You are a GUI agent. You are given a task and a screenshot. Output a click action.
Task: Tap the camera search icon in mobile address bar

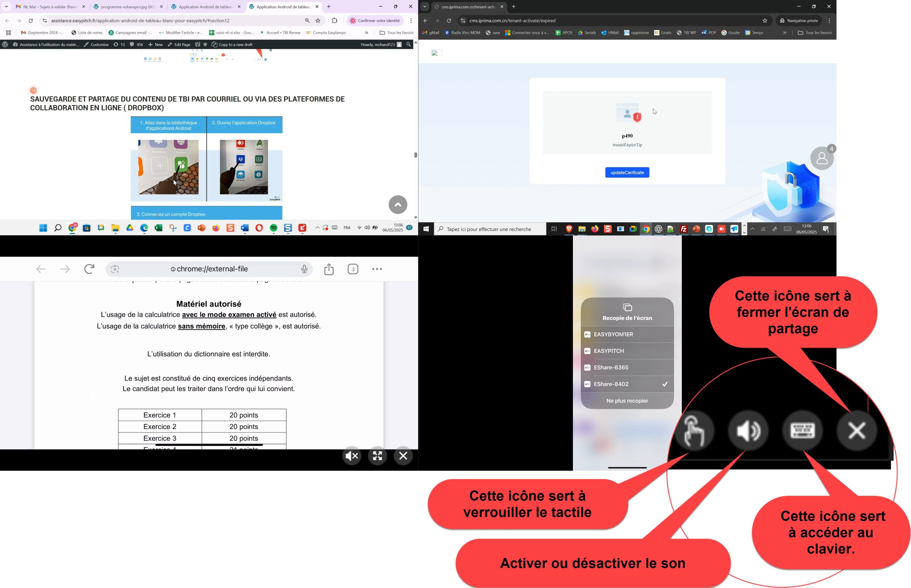pos(115,269)
